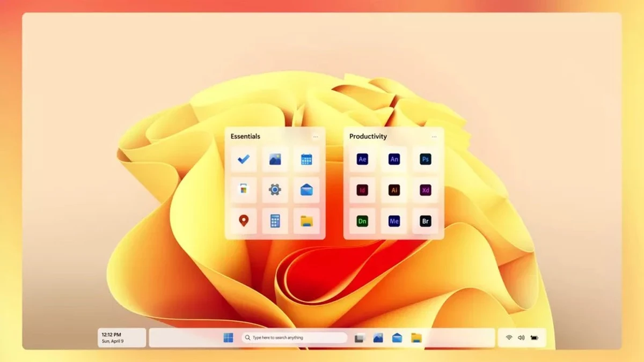
Task: Expand the Productivity folder ellipsis menu
Action: pos(435,137)
